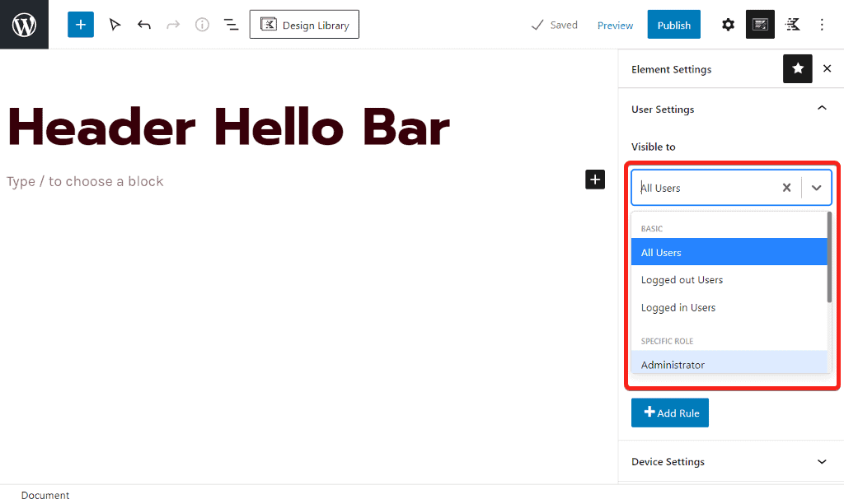Open the List View outline icon
The width and height of the screenshot is (844, 504).
[x=232, y=25]
